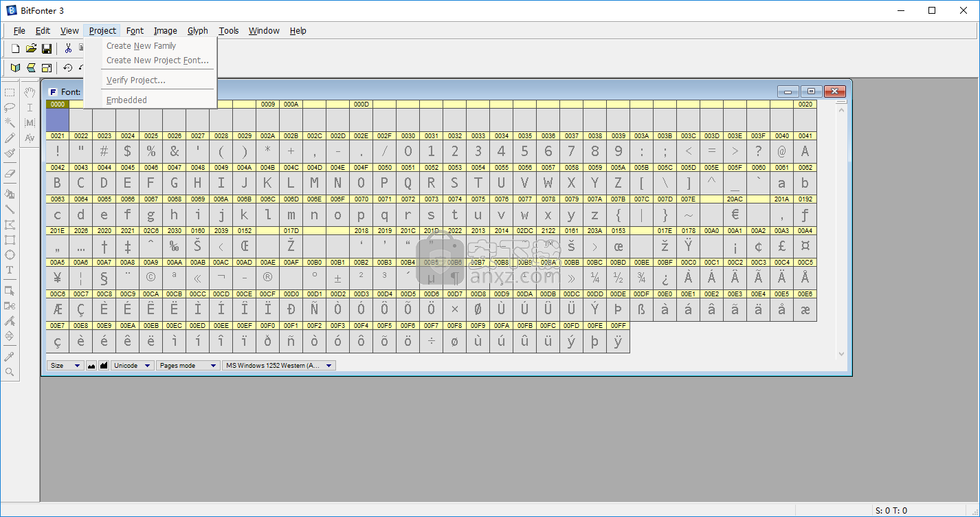Open the Image menu

165,30
